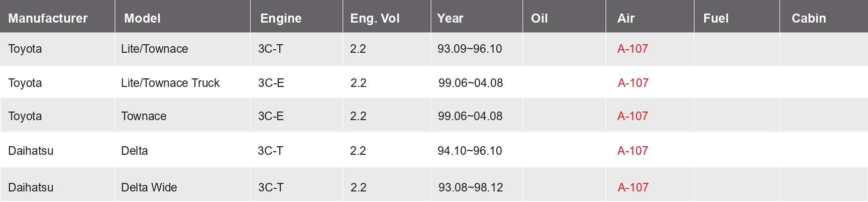This screenshot has height=202, width=868.
Task: Open A-107 link in Lite/Townace Truck row
Action: [x=633, y=83]
